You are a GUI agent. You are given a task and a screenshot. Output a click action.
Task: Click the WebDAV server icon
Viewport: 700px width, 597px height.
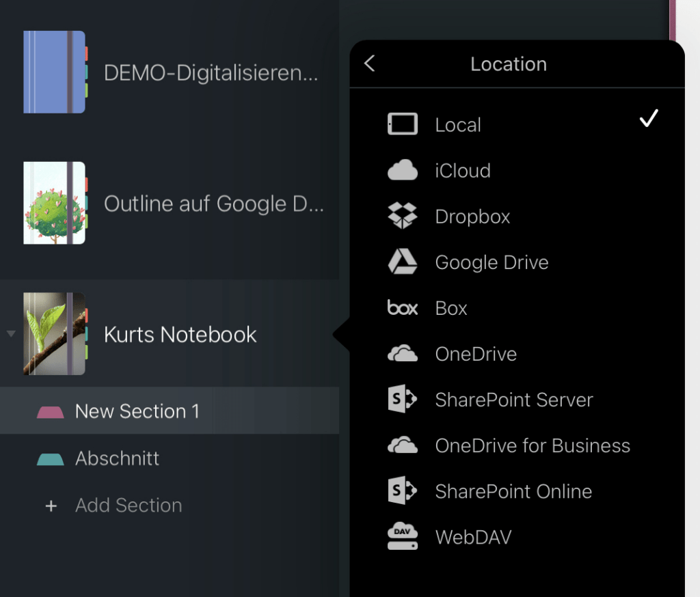(x=402, y=536)
